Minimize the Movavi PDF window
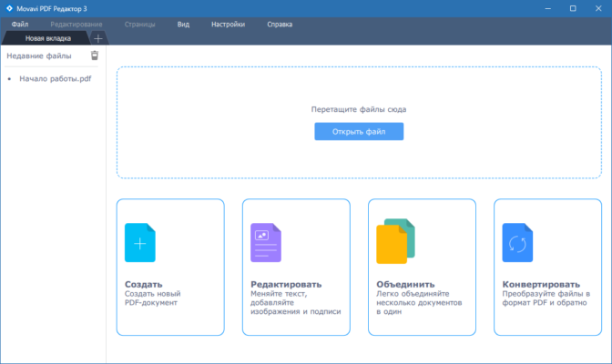612x364 pixels. click(x=548, y=8)
